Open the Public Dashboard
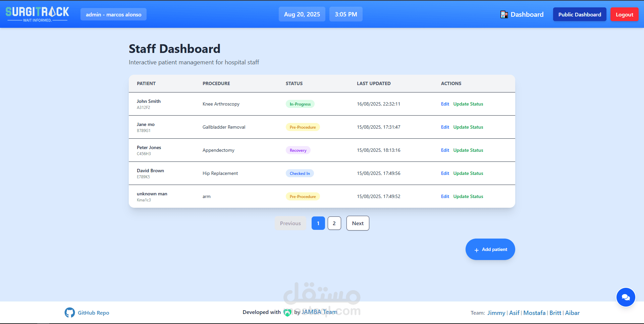The height and width of the screenshot is (324, 644). (x=579, y=14)
